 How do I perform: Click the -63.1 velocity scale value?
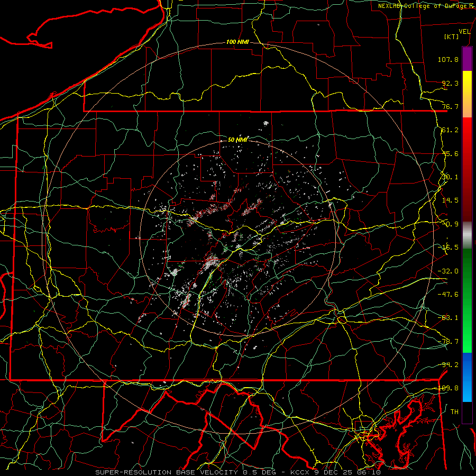(448, 318)
